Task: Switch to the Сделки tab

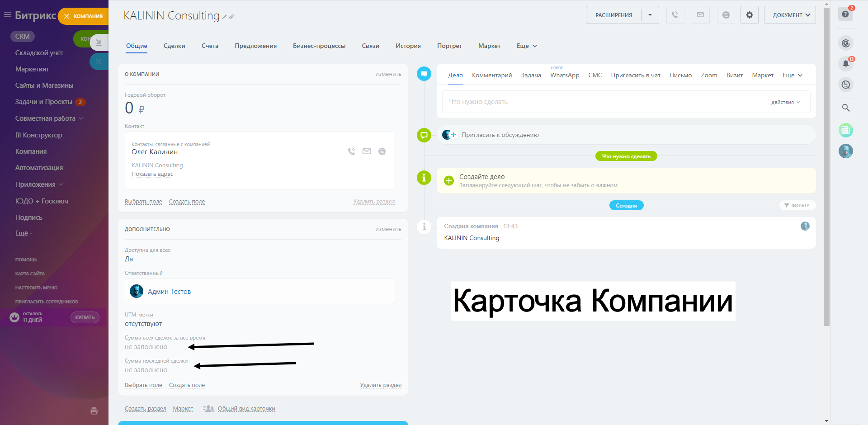Action: pyautogui.click(x=175, y=46)
